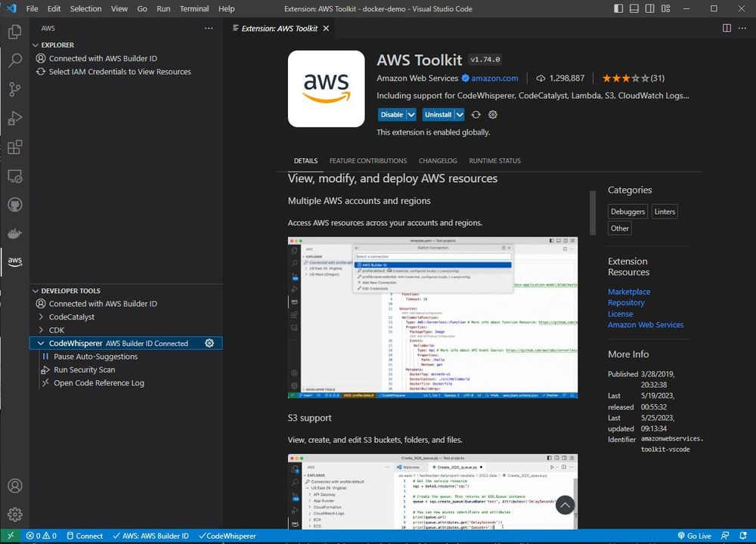Open the Source Control view
The height and width of the screenshot is (544, 756).
pos(14,89)
